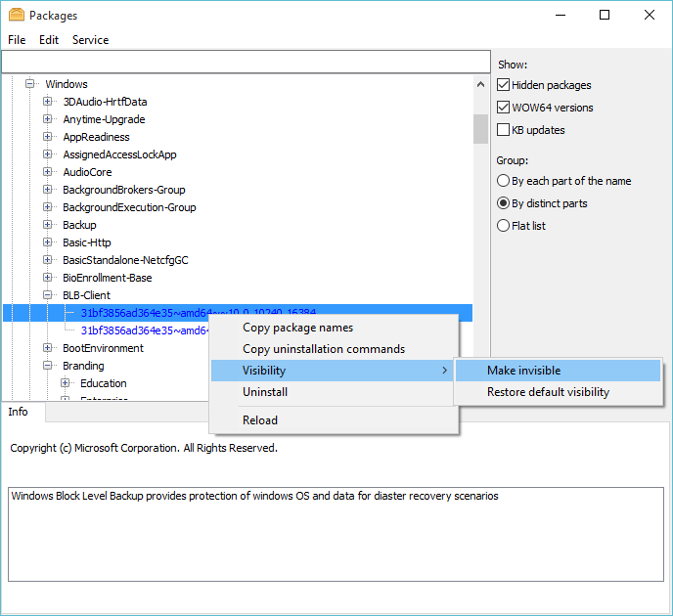
Task: Select the AppReadiness tree item
Action: (x=96, y=137)
